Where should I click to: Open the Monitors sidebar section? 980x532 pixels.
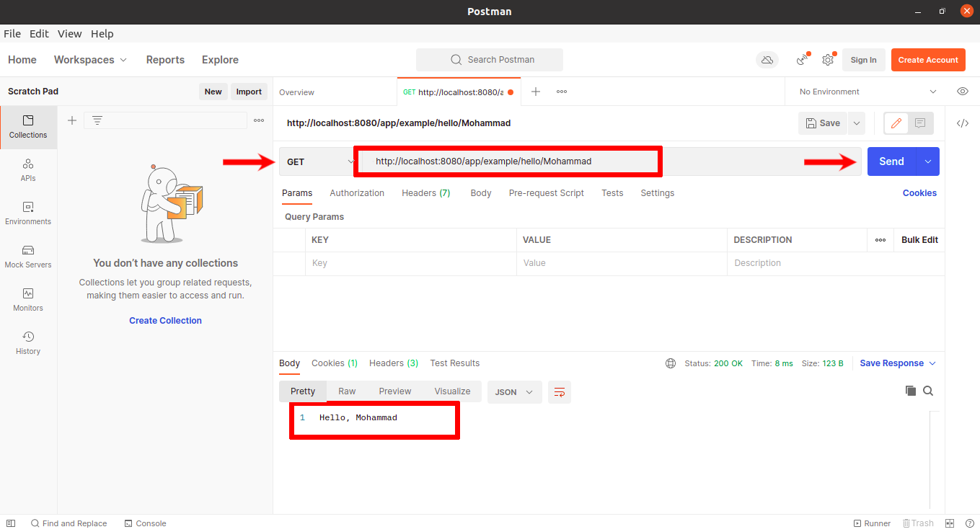(28, 300)
